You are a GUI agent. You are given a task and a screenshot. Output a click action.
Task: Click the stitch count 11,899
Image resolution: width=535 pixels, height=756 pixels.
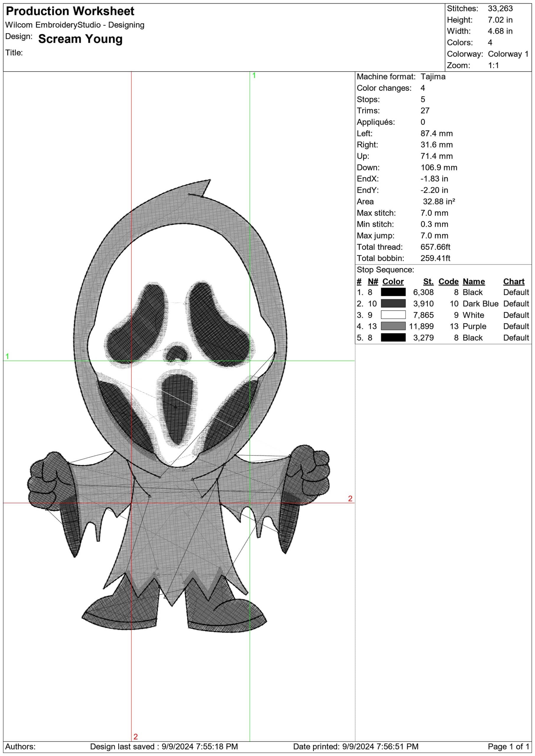(x=421, y=326)
